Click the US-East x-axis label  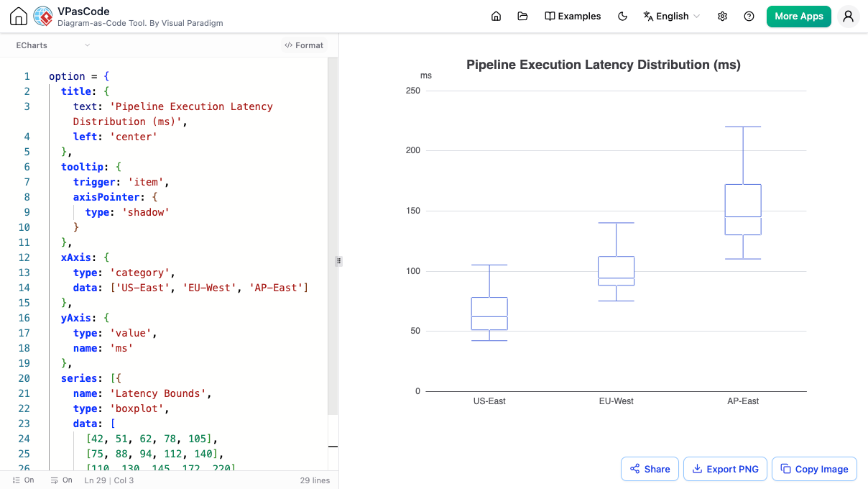pyautogui.click(x=489, y=401)
